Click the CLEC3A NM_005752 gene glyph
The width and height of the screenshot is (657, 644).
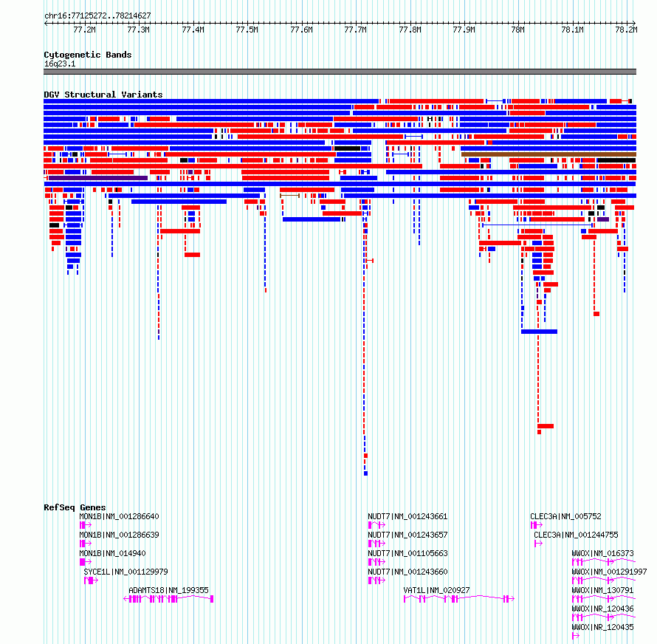click(537, 525)
